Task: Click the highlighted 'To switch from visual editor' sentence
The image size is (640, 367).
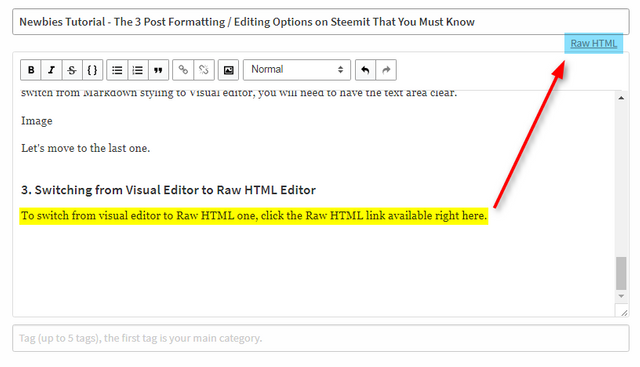Action: (253, 216)
